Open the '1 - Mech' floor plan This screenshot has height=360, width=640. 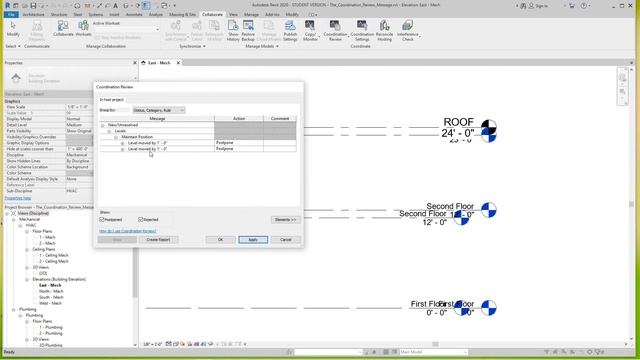click(47, 237)
